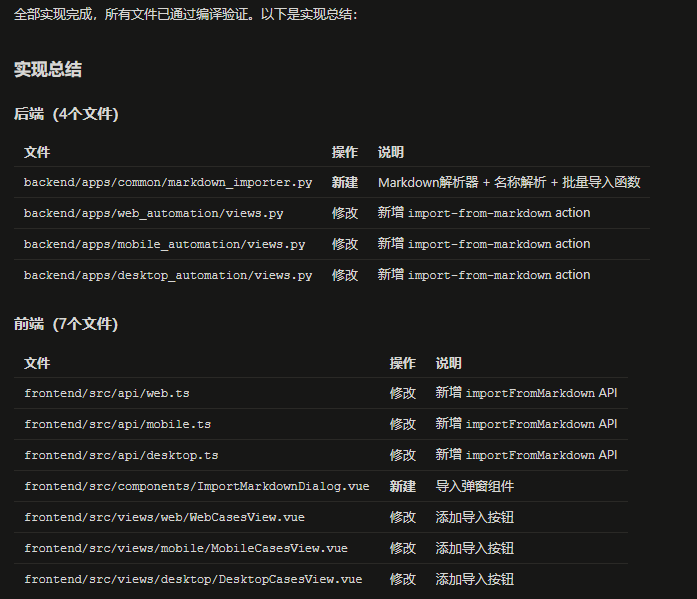
Task: Click 文件 header in backend table
Action: (37, 152)
